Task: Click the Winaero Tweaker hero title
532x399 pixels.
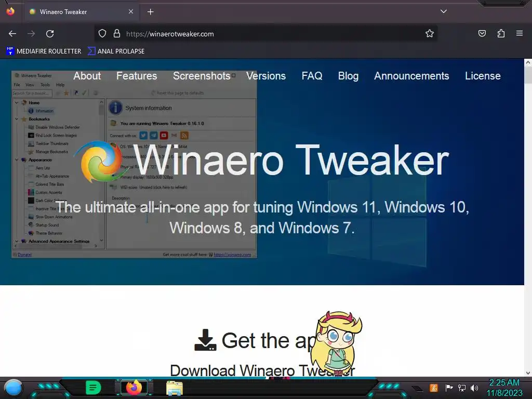Action: 291,160
